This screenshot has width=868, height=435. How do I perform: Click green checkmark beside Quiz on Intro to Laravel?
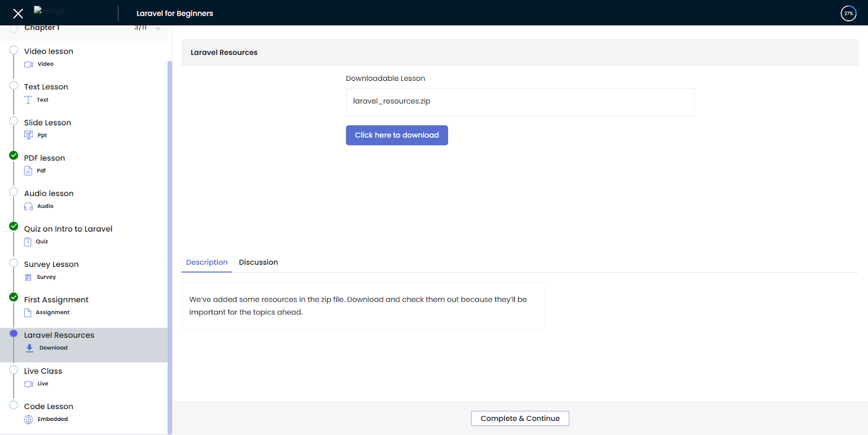14,226
